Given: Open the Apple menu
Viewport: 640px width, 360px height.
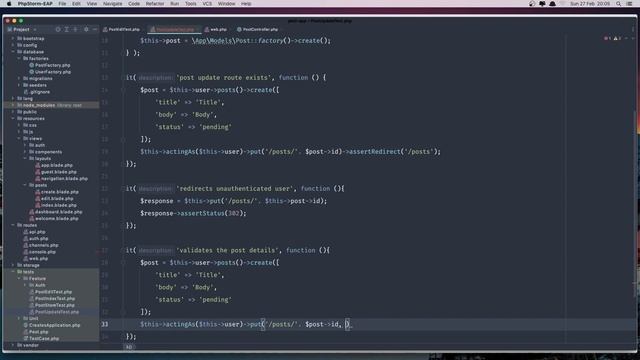Looking at the screenshot, I should click(x=9, y=4).
